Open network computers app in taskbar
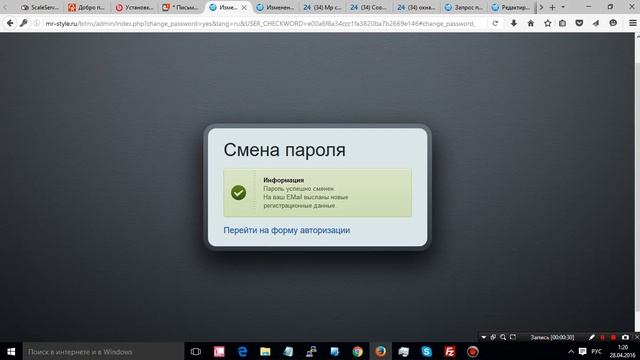This screenshot has height=360, width=640. [311, 351]
